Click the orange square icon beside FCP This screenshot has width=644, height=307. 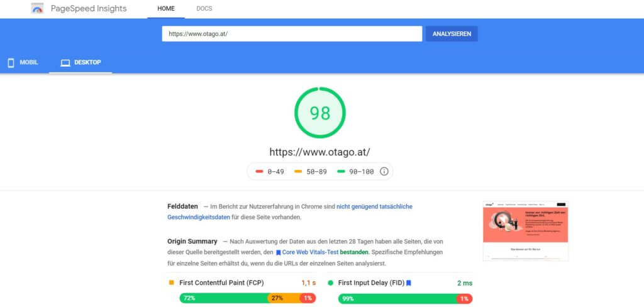[x=171, y=282]
